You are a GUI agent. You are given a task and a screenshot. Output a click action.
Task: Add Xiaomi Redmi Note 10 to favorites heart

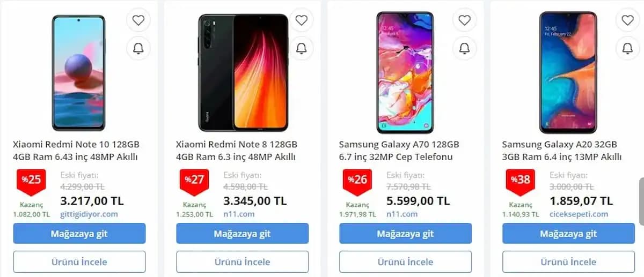[x=138, y=20]
